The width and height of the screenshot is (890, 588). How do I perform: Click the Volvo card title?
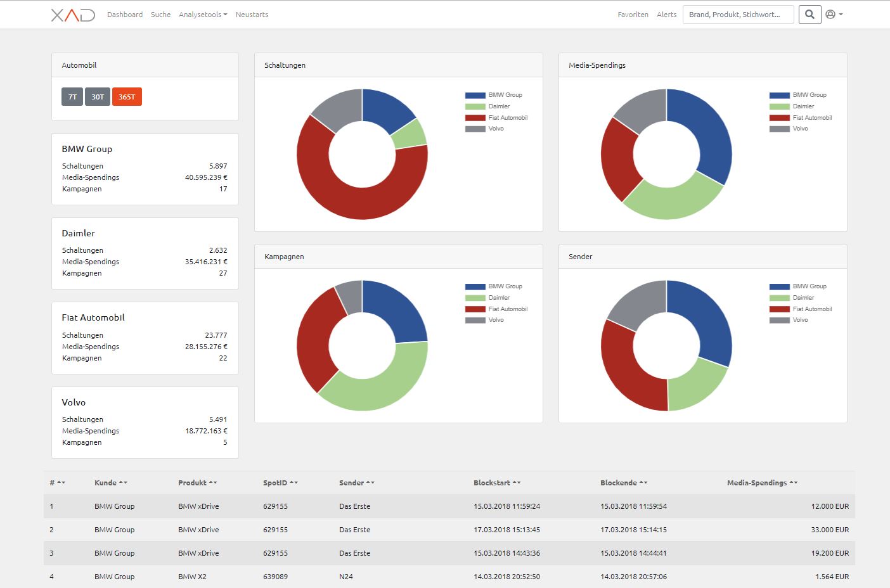pyautogui.click(x=74, y=402)
